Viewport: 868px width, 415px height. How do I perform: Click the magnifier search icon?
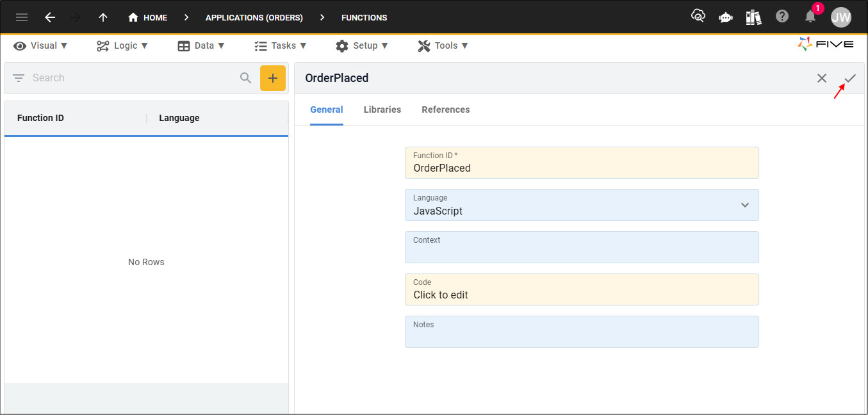pyautogui.click(x=246, y=78)
